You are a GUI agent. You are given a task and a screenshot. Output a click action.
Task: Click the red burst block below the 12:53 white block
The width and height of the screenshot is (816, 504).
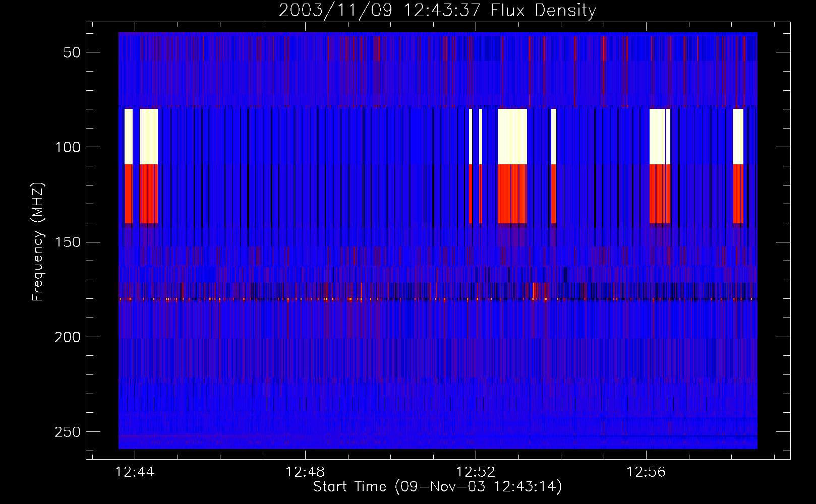(x=512, y=194)
